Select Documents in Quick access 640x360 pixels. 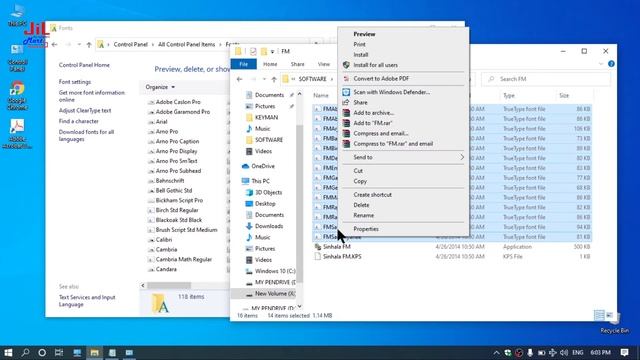pyautogui.click(x=269, y=95)
